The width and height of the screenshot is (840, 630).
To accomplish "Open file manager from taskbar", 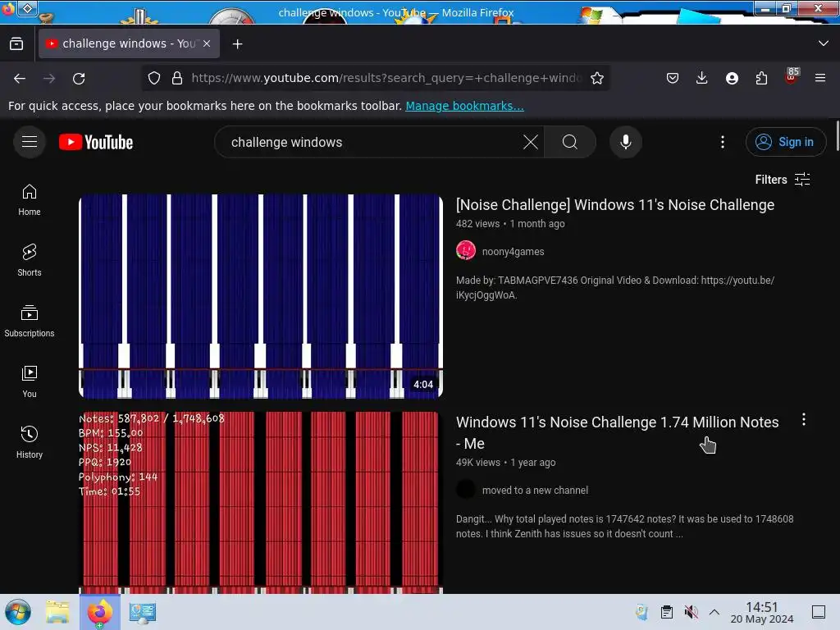I will tap(57, 612).
